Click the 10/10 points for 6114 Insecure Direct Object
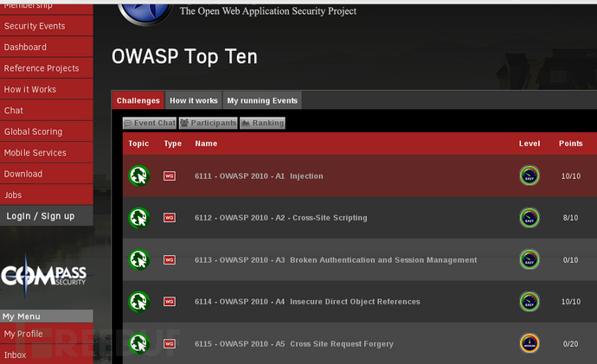This screenshot has width=597, height=364. pyautogui.click(x=571, y=302)
